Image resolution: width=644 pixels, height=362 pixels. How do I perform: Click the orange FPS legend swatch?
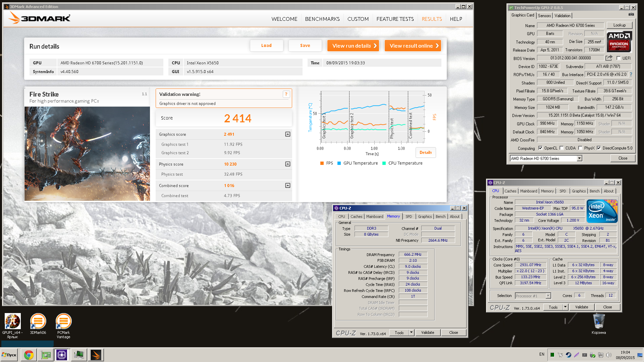[x=322, y=163]
